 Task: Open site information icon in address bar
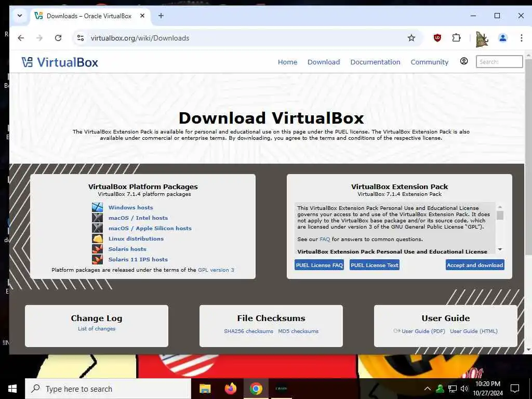pyautogui.click(x=81, y=38)
